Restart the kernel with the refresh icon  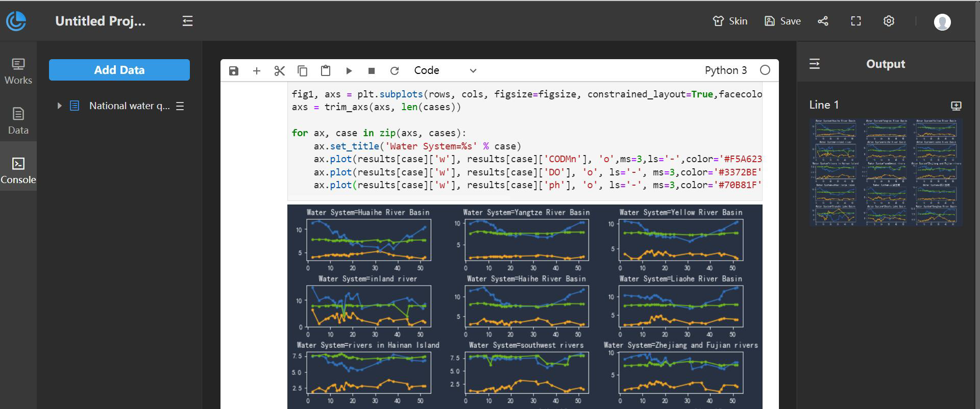[x=394, y=71]
